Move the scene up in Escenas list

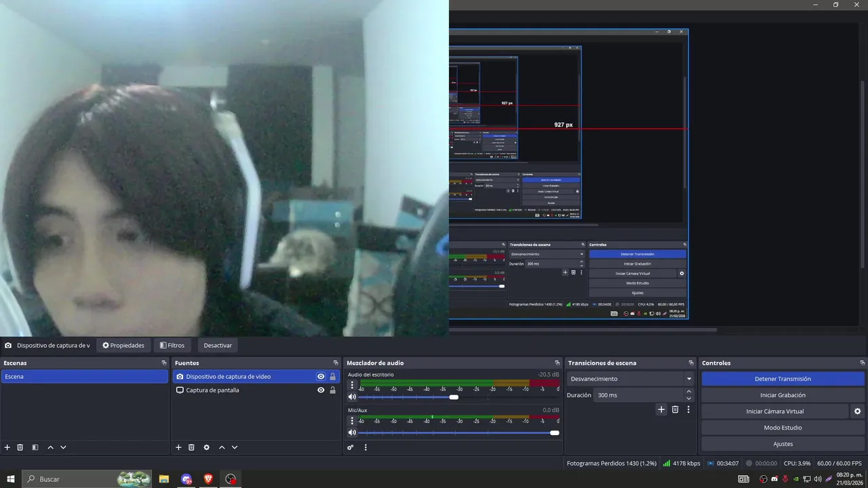pos(50,447)
